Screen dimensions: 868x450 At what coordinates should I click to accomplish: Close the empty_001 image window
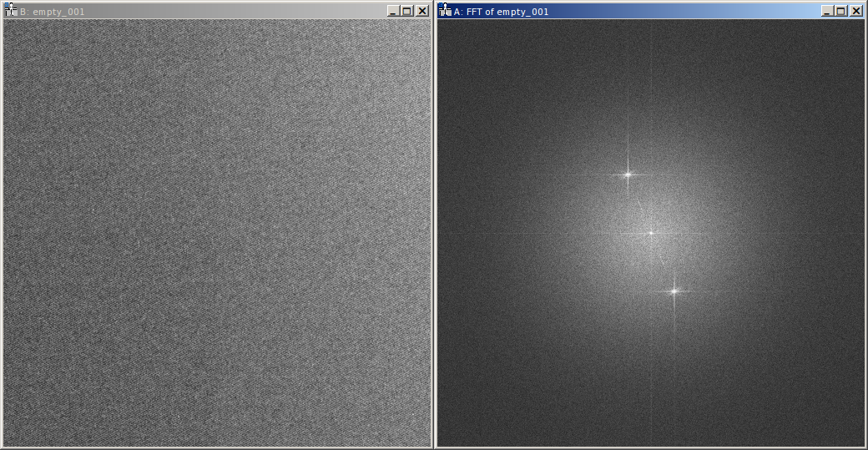click(x=422, y=11)
